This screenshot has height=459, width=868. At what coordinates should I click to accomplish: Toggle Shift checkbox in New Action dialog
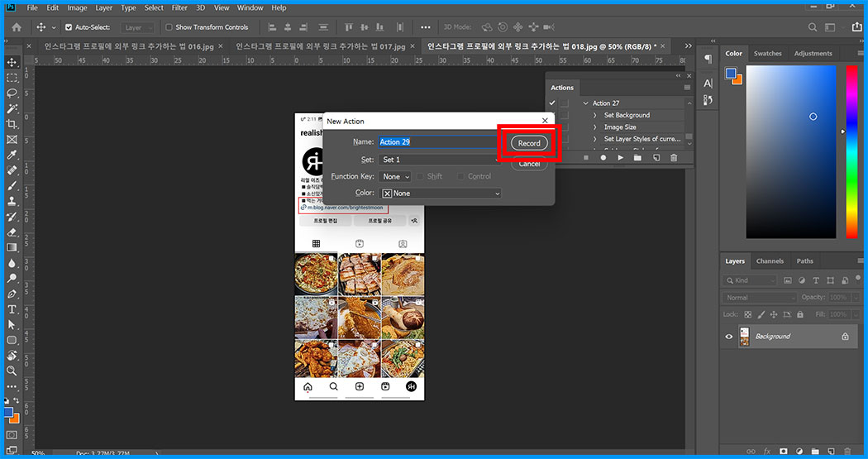420,177
